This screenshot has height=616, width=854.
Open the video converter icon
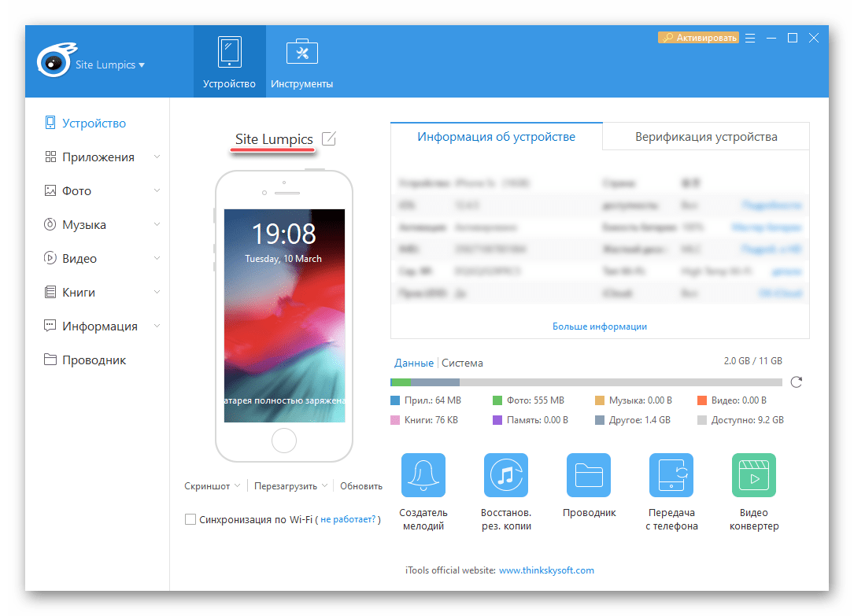[x=753, y=475]
